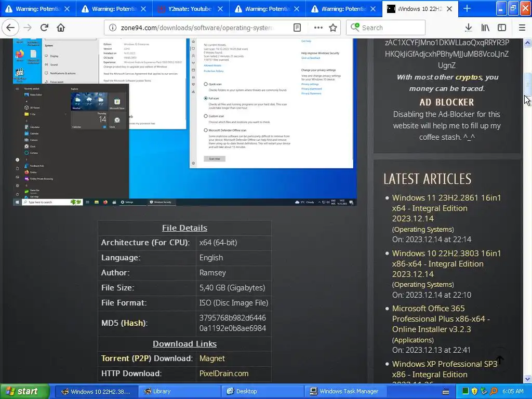Open the Firefox hamburger menu
532x399 pixels.
pyautogui.click(x=522, y=28)
